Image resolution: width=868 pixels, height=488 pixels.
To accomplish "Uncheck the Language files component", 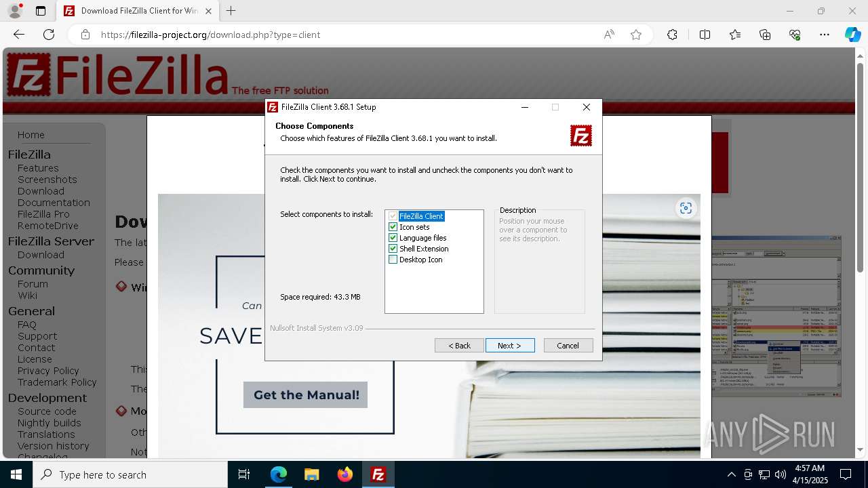I will 393,238.
